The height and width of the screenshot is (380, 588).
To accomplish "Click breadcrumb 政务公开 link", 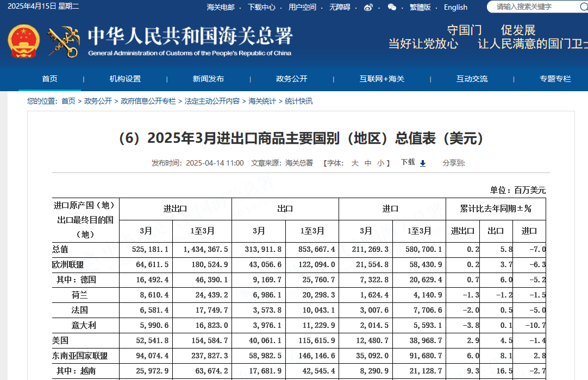I will coord(98,101).
